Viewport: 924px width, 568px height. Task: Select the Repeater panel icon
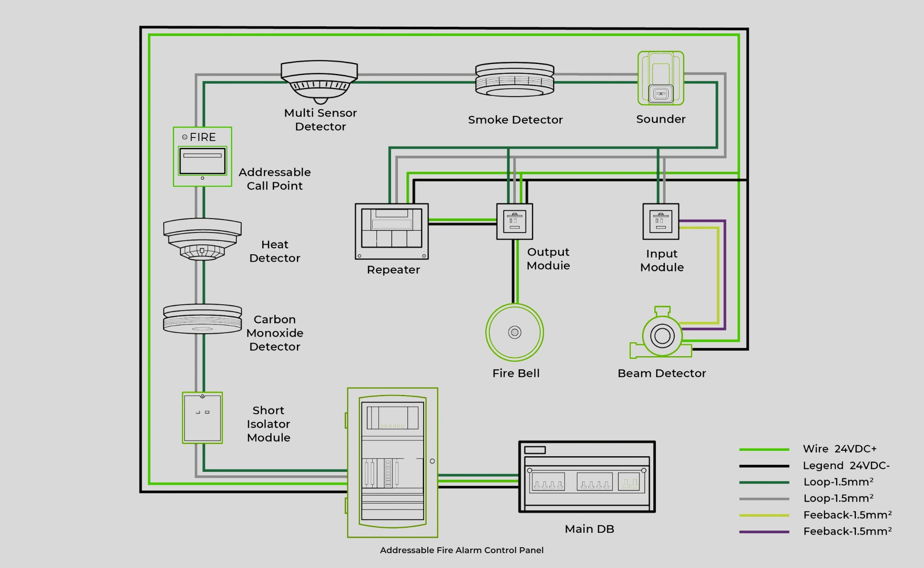(392, 231)
